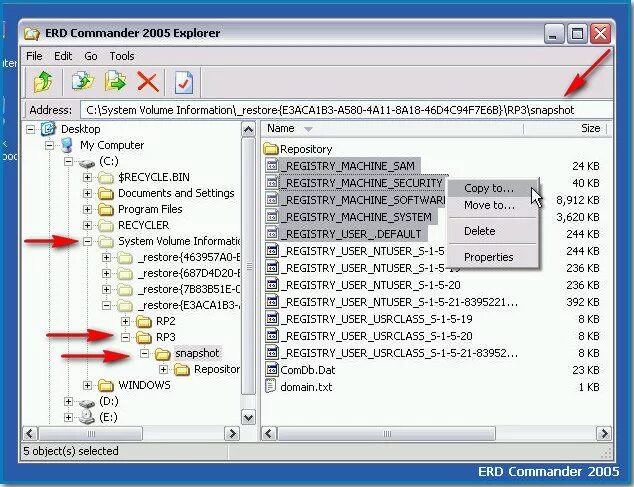Image resolution: width=634 pixels, height=487 pixels.
Task: Click the RP2 folder icon
Action: click(144, 321)
